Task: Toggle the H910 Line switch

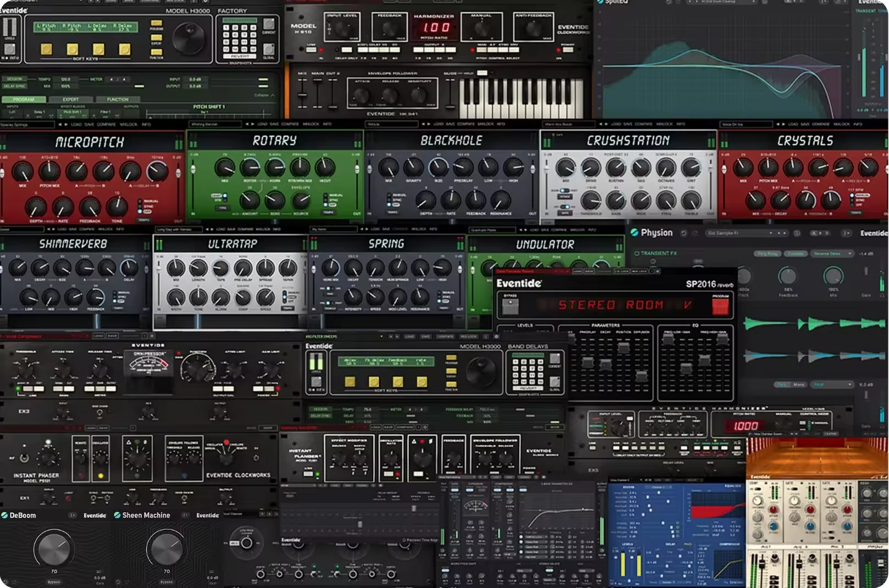Action: (x=312, y=49)
